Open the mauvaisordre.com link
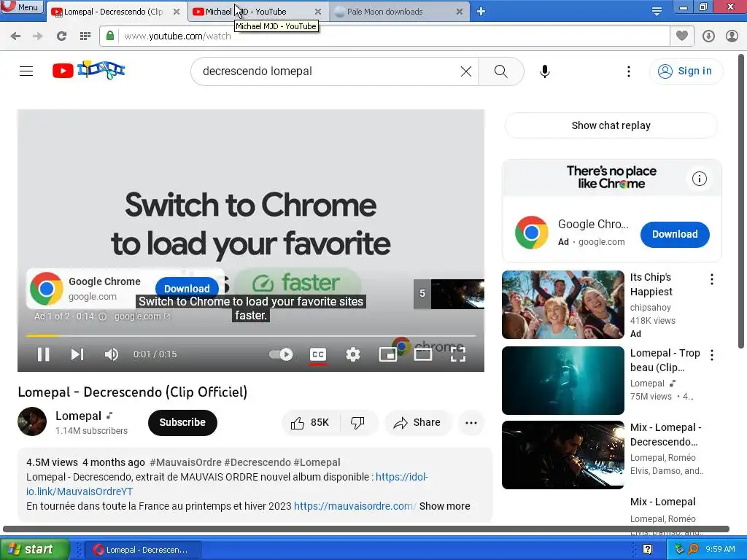This screenshot has height=560, width=747. (x=355, y=506)
